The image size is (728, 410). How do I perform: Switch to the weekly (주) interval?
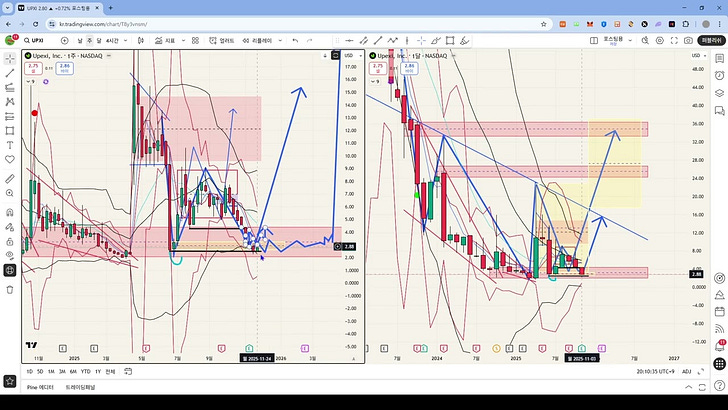pos(90,40)
